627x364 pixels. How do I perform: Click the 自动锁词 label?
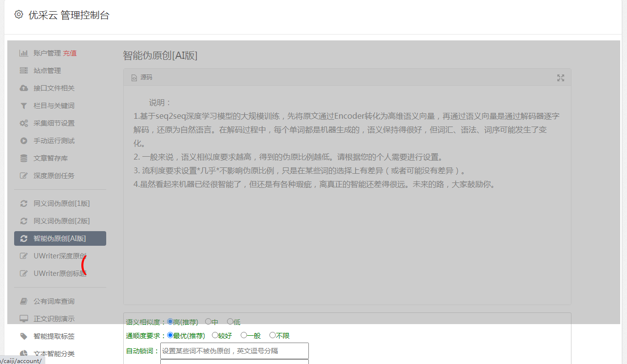click(x=143, y=351)
